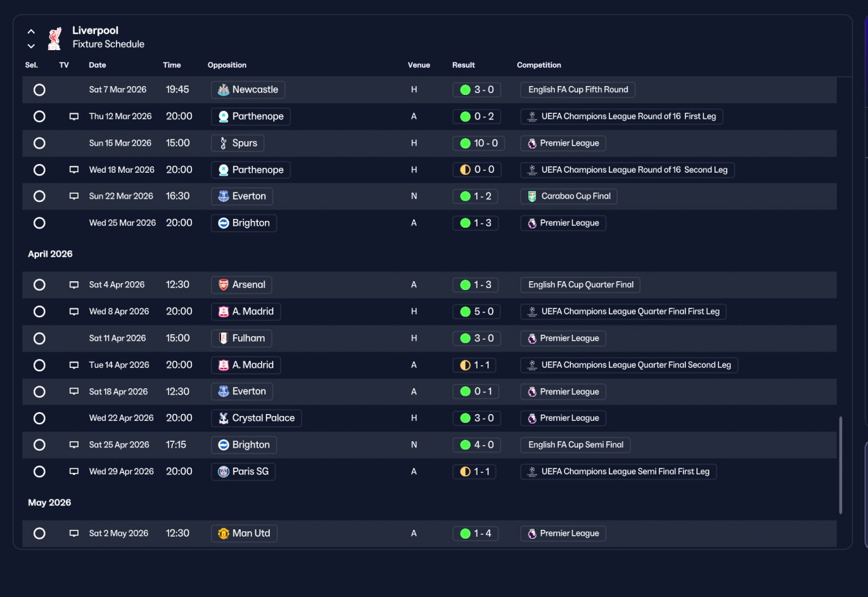The height and width of the screenshot is (597, 868).
Task: Sort by the Result column header
Action: pos(464,65)
